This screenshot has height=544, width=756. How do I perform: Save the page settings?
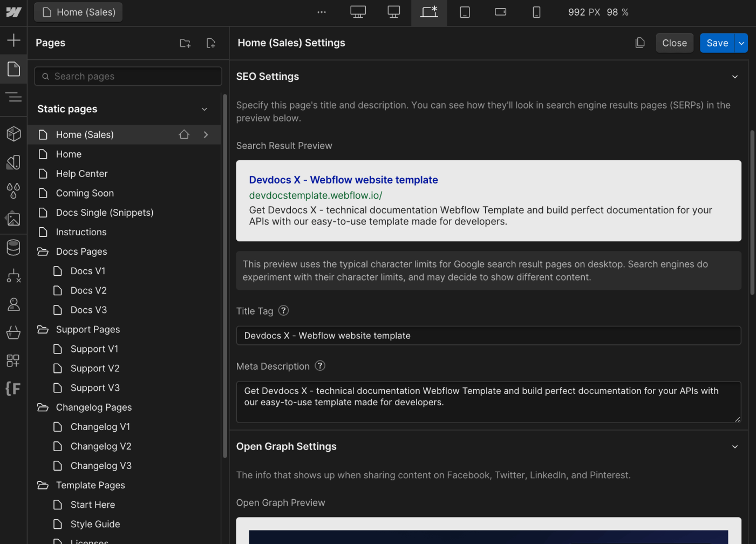(717, 43)
